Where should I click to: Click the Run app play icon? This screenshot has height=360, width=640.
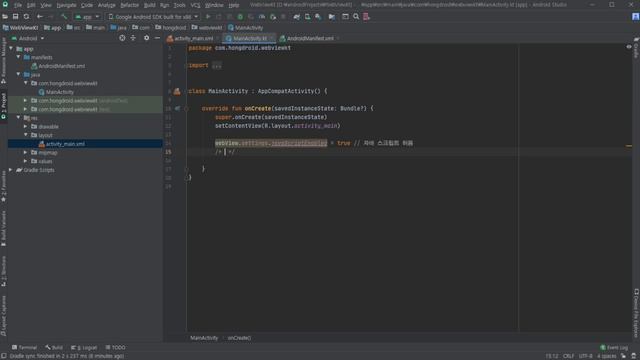(x=208, y=17)
